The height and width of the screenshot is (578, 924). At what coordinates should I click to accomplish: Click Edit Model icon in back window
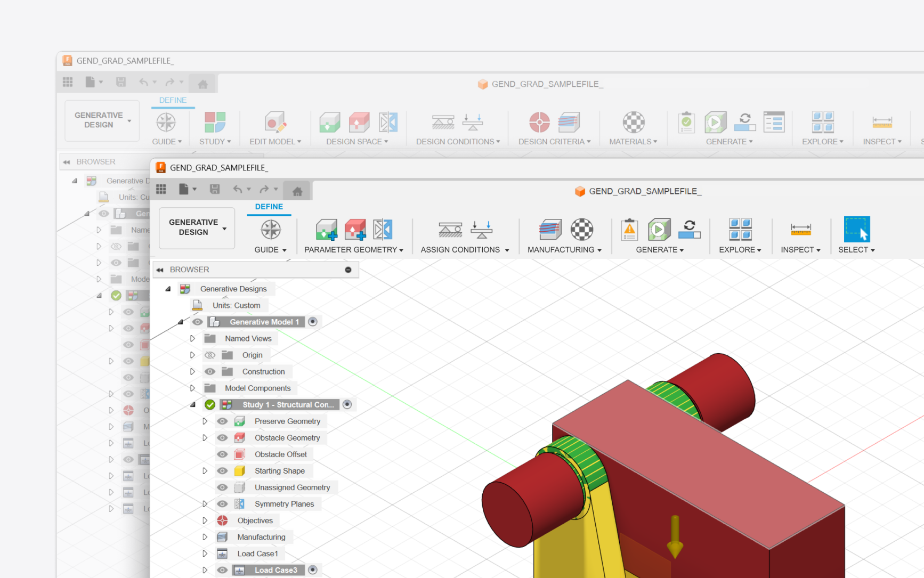275,122
